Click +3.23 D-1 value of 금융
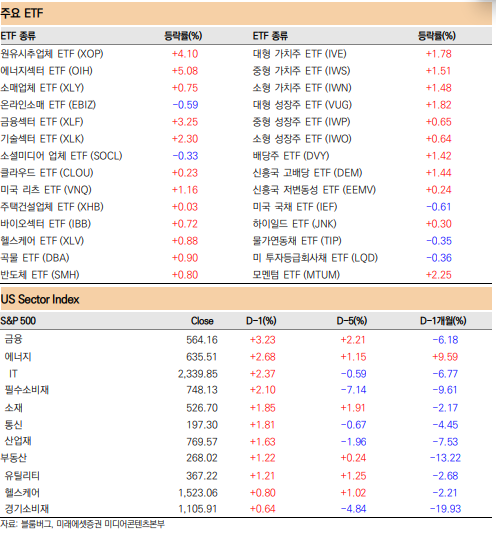The height and width of the screenshot is (534, 496). [x=262, y=340]
